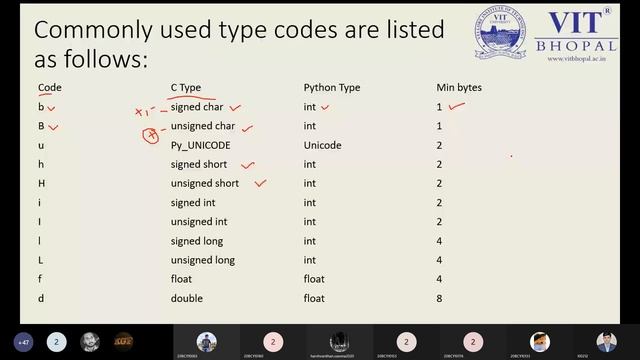Screen dimensions: 640x360
Task: Click 'float' Python type in double row
Action: (314, 298)
